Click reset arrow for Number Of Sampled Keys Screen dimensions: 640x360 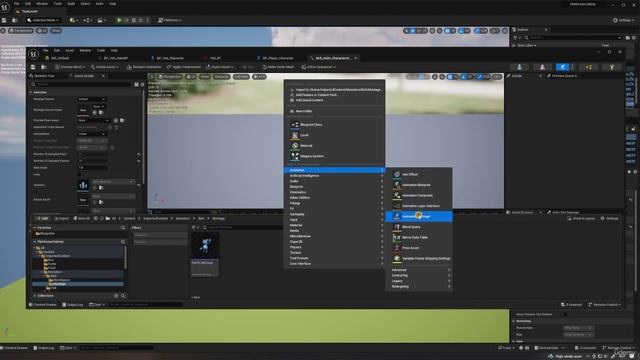(139, 154)
